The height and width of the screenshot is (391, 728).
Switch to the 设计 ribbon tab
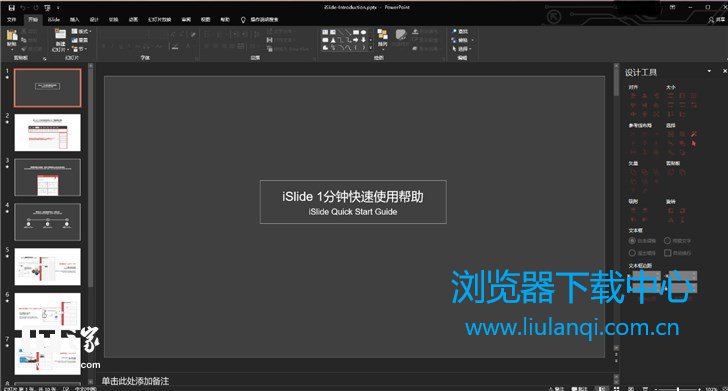coord(94,20)
